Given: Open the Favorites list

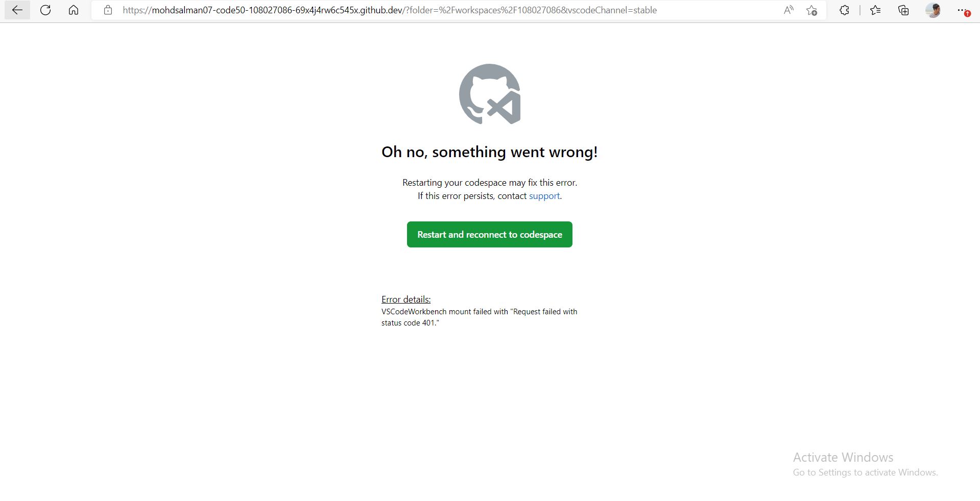Looking at the screenshot, I should click(875, 10).
